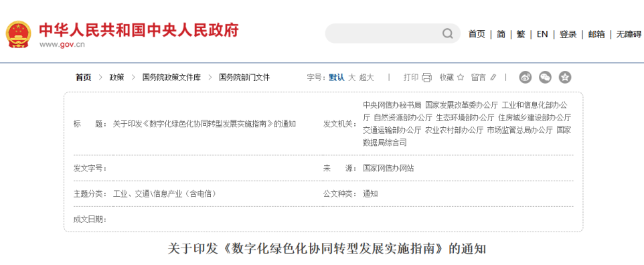The width and height of the screenshot is (644, 265).
Task: Set font size to 默认
Action: (337, 77)
